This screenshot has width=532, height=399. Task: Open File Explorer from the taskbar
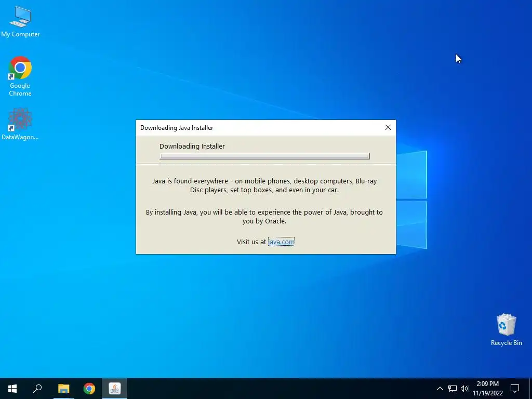(63, 389)
